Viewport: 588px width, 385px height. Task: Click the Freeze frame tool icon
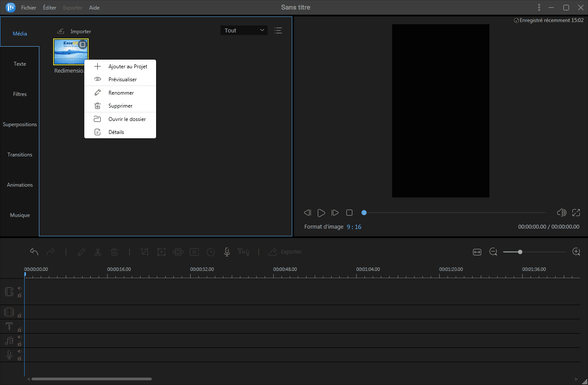(x=194, y=251)
